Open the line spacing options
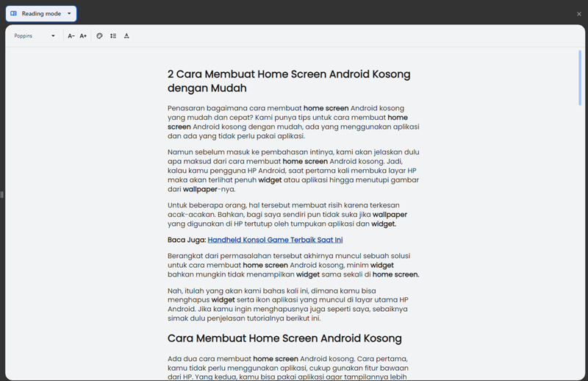Viewport: 588px width, 381px height. (113, 35)
